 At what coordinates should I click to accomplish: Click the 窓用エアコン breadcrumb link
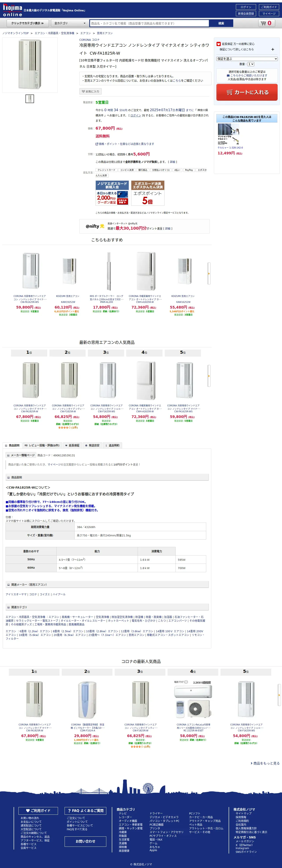click(105, 33)
